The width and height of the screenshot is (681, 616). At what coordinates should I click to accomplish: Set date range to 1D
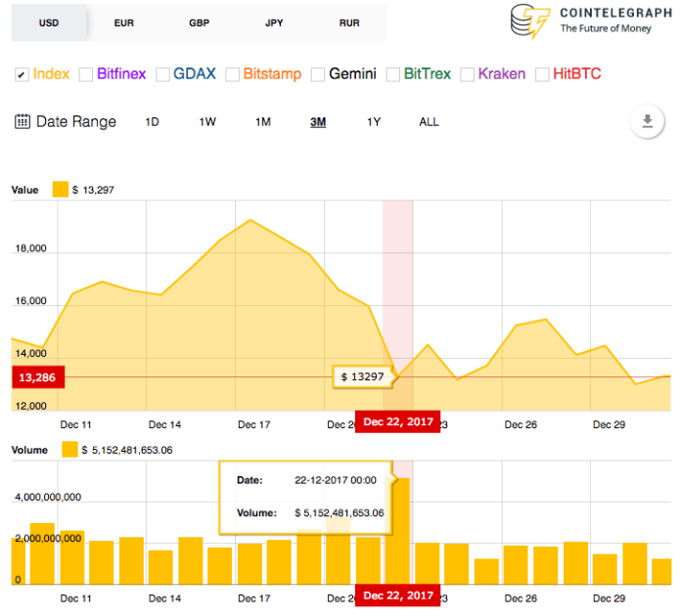152,122
